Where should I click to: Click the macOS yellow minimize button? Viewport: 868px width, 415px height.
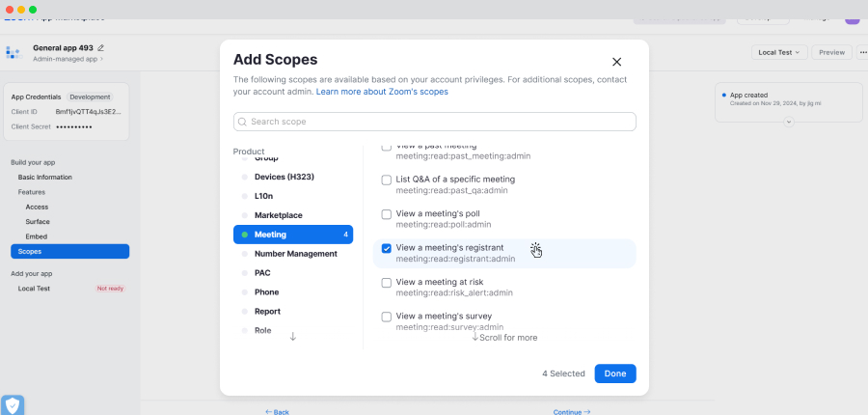21,10
